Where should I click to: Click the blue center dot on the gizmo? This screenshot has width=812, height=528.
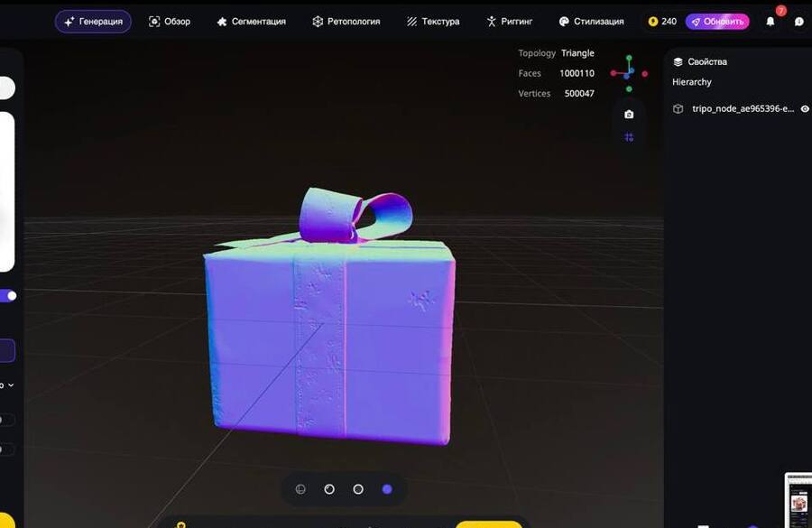[x=627, y=76]
